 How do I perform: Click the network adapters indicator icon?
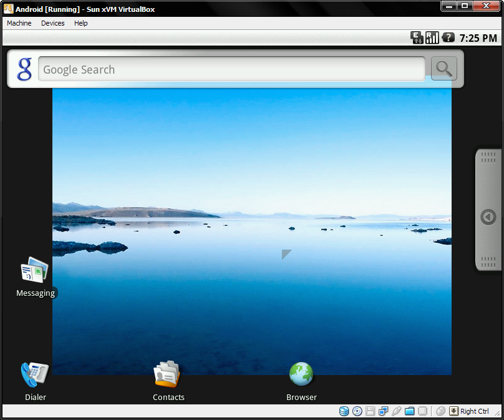(383, 411)
